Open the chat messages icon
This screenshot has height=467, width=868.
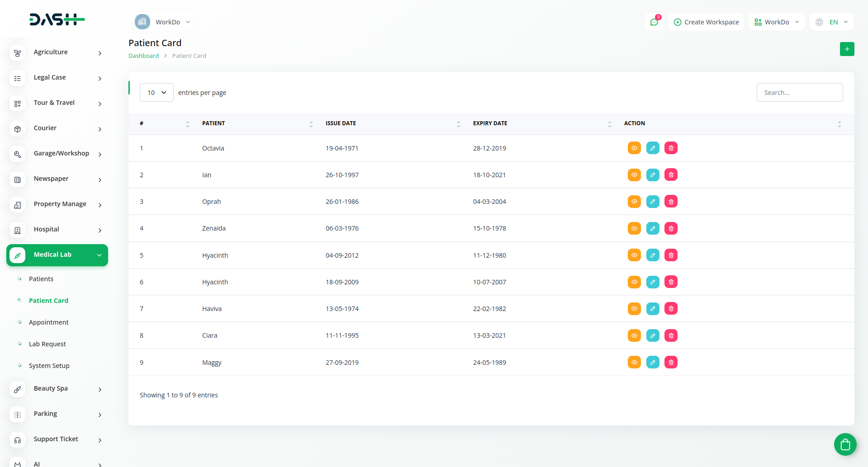[x=654, y=22]
